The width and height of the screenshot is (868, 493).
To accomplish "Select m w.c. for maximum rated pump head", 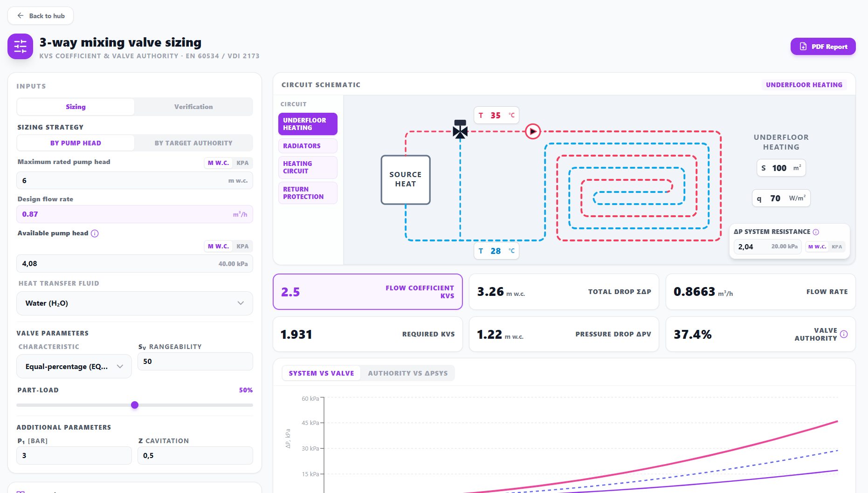I will (x=218, y=163).
